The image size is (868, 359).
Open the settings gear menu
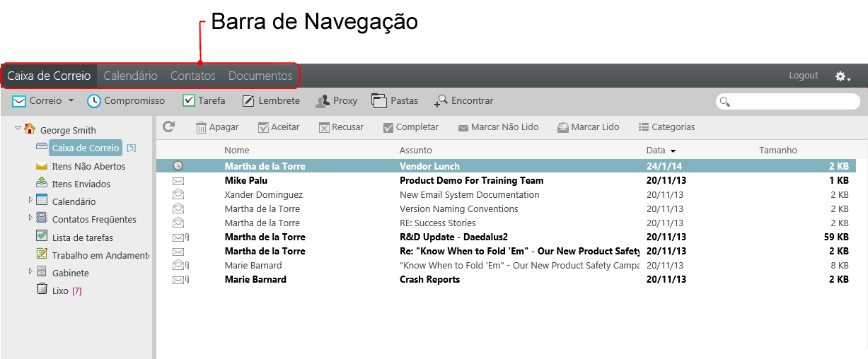point(843,76)
